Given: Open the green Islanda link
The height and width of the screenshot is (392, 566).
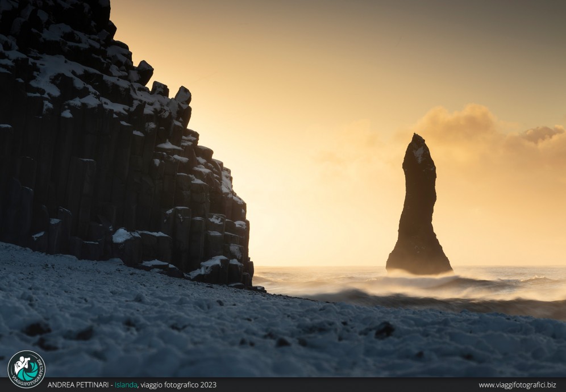Looking at the screenshot, I should coord(126,385).
